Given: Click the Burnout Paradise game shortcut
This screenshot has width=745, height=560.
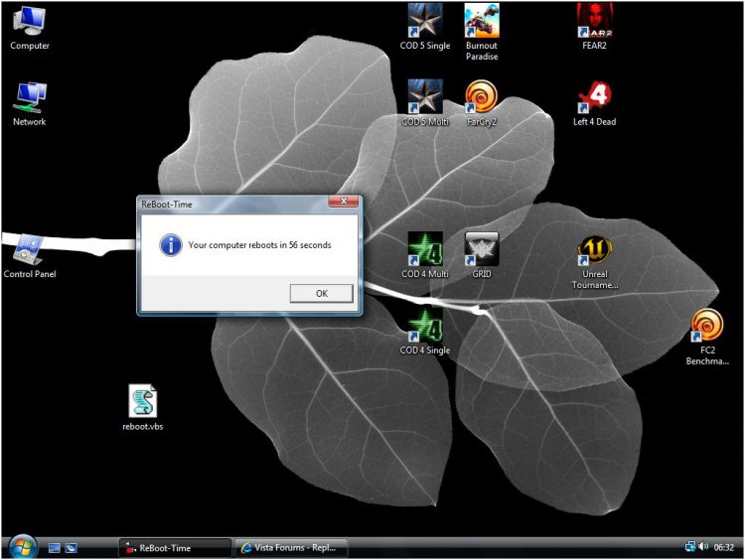Looking at the screenshot, I should coord(482,21).
